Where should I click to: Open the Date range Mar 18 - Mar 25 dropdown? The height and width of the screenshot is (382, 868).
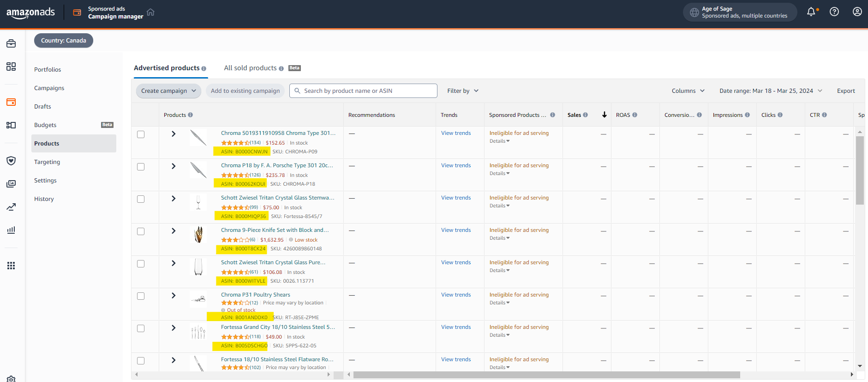click(771, 91)
